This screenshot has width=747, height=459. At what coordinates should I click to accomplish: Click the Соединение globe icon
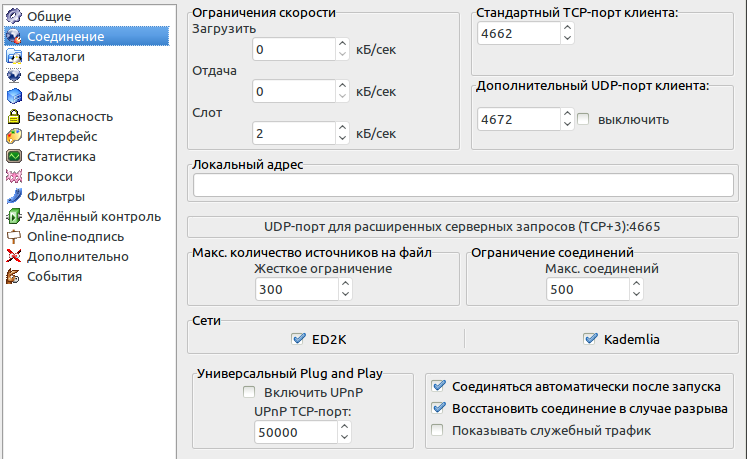tap(14, 36)
